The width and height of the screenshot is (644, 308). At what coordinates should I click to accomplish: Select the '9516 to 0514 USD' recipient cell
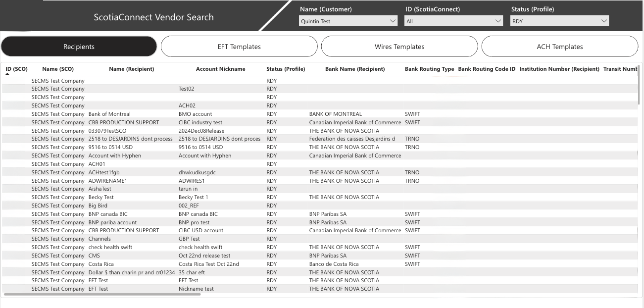(110, 147)
